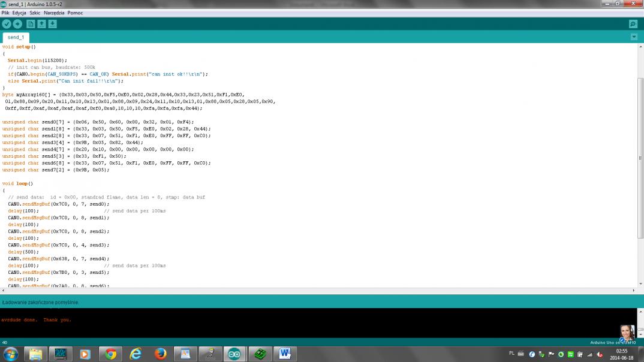The image size is (644, 362).
Task: Switch to Microsoft Word in the taskbar
Action: [x=284, y=354]
